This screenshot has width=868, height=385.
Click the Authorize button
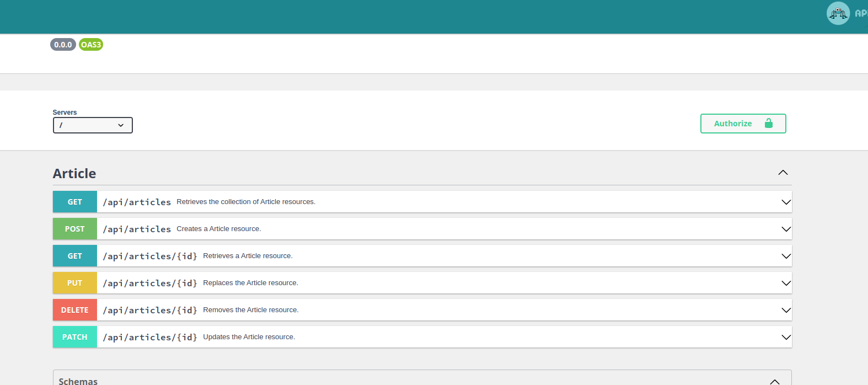pyautogui.click(x=743, y=124)
